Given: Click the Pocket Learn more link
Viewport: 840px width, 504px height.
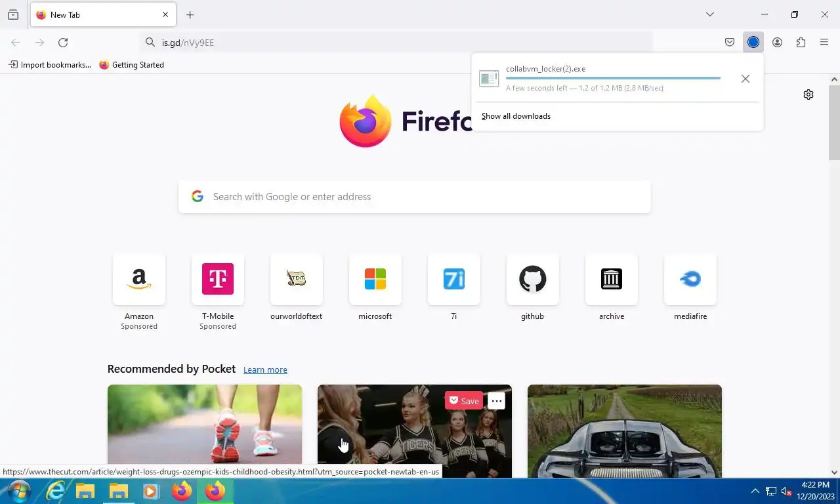Looking at the screenshot, I should [x=265, y=370].
